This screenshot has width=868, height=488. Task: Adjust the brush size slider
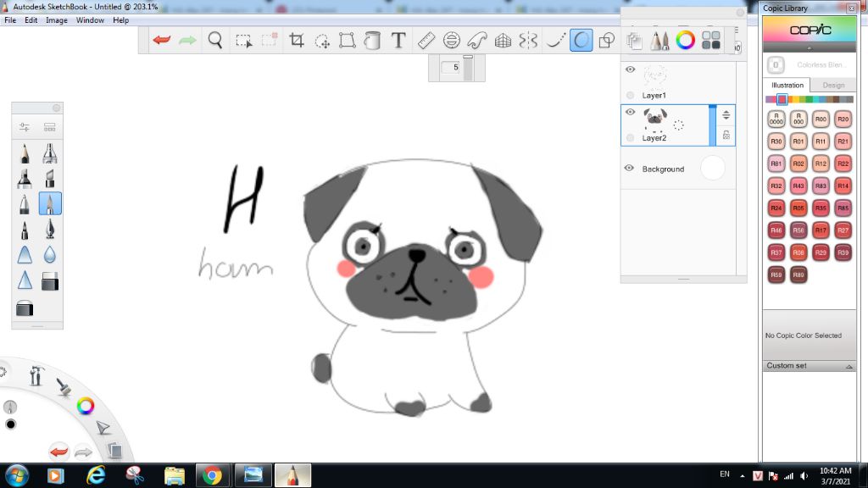468,69
